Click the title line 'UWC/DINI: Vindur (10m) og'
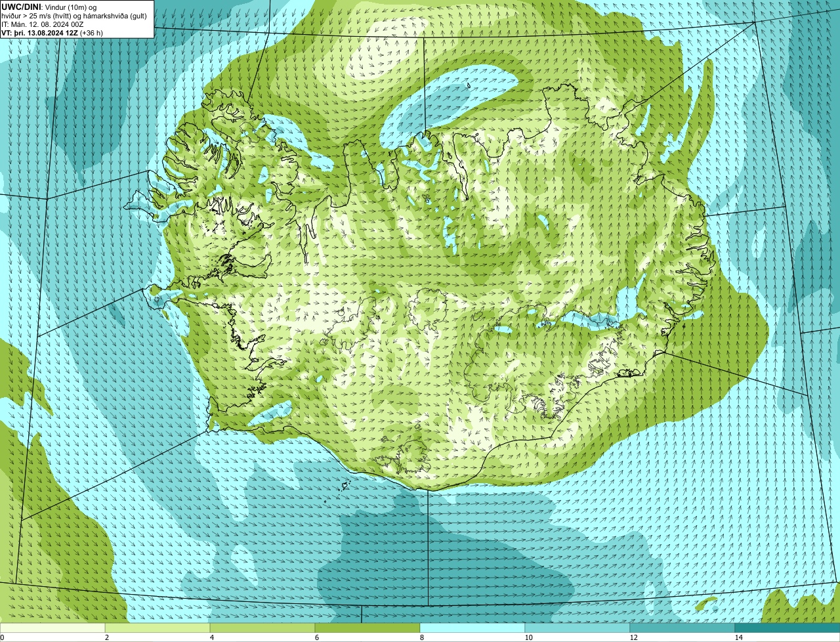This screenshot has width=840, height=642. pos(49,7)
